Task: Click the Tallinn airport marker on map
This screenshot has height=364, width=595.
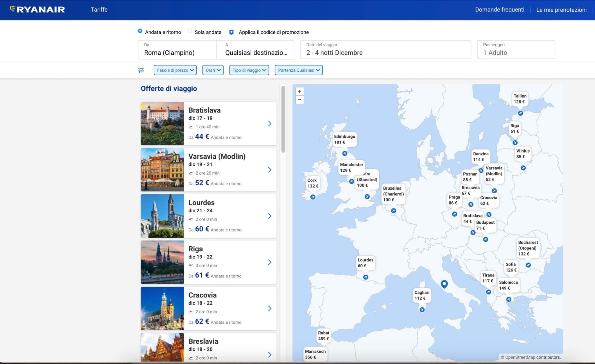Action: pos(520,113)
